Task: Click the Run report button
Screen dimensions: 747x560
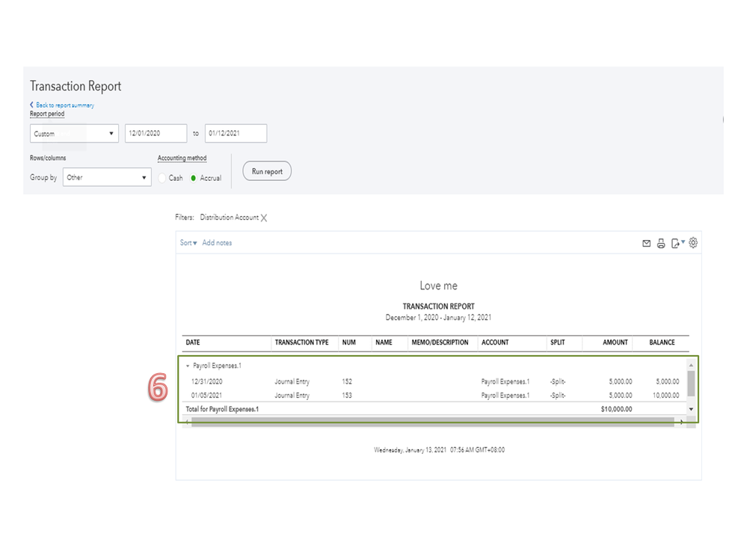Action: [x=267, y=171]
